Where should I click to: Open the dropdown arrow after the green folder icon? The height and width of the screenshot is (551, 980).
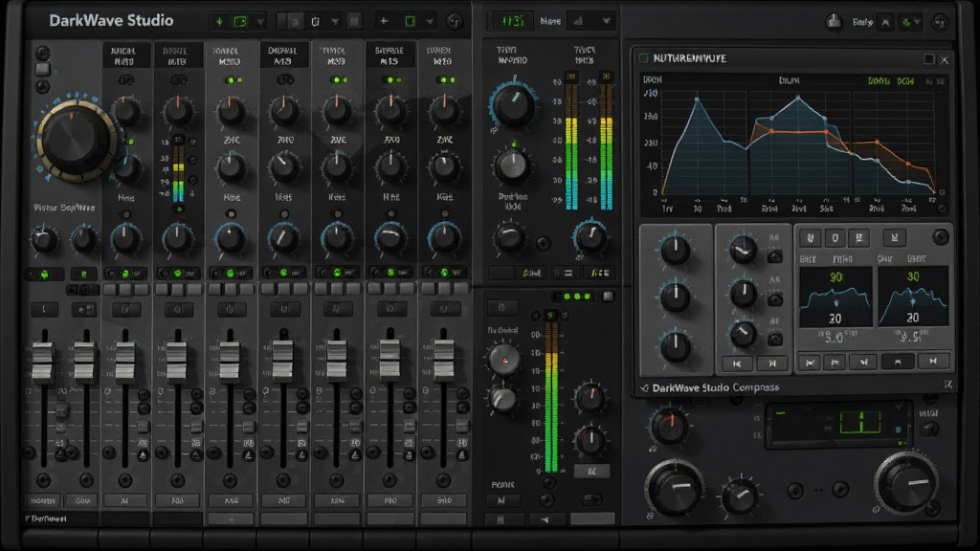tap(260, 23)
